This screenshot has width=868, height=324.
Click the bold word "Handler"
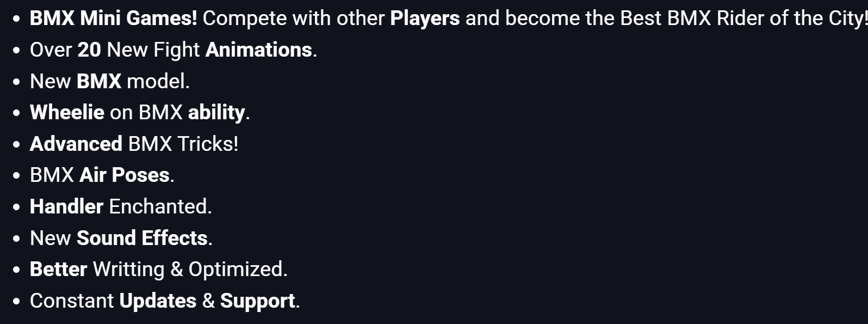[x=66, y=207]
